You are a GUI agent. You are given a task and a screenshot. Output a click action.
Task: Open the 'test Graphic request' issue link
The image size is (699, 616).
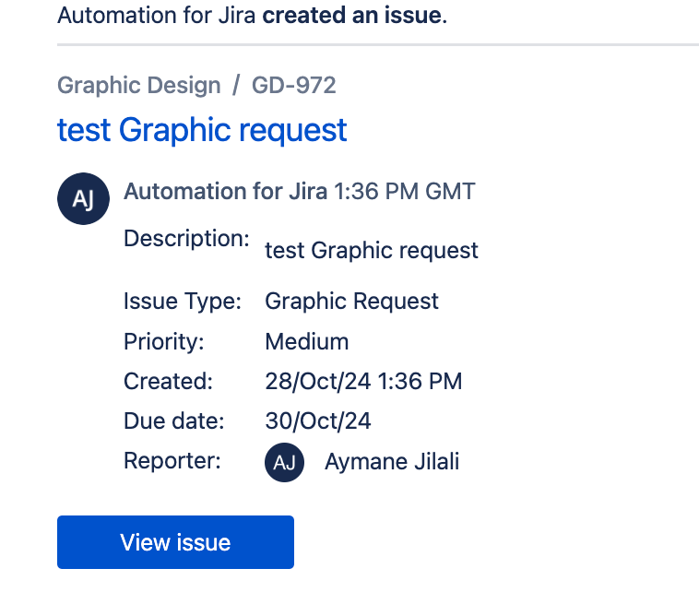tap(202, 130)
